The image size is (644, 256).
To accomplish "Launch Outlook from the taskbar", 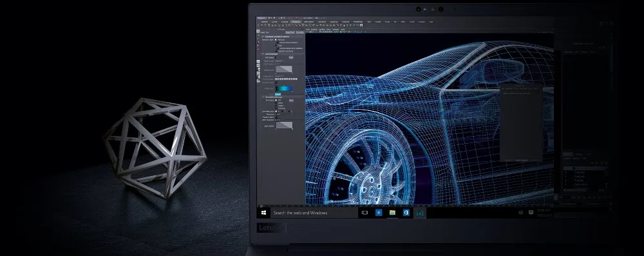I will pos(406,213).
